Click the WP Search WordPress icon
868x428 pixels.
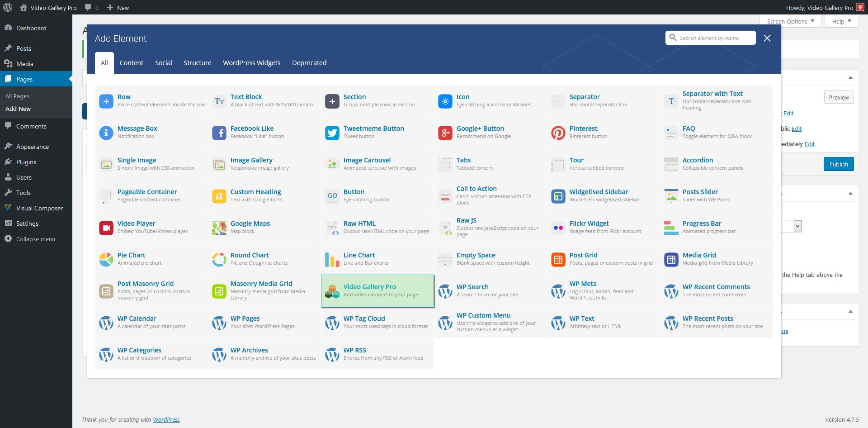(445, 291)
